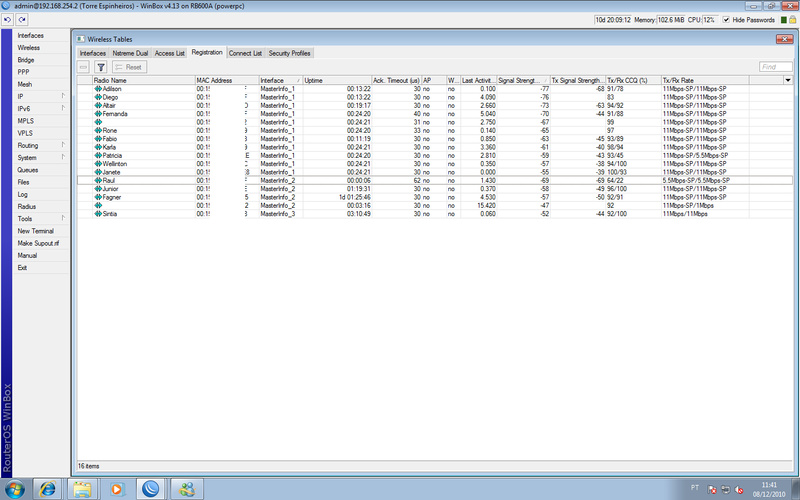800x500 pixels.
Task: Open Internet Explorer from taskbar
Action: point(47,489)
